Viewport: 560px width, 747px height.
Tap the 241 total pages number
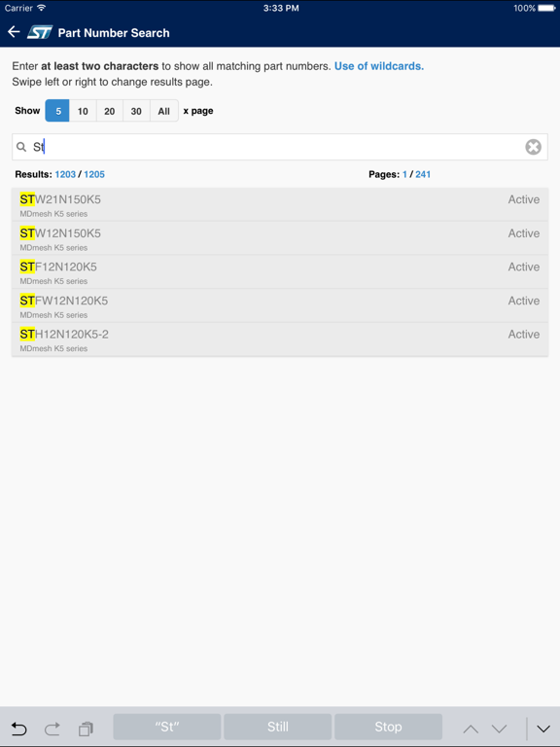point(423,174)
